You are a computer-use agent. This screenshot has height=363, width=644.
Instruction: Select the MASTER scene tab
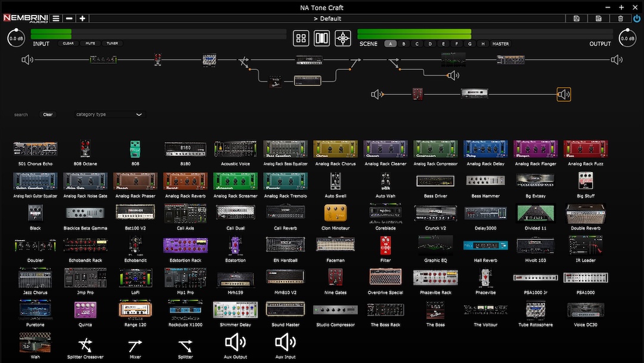point(500,44)
